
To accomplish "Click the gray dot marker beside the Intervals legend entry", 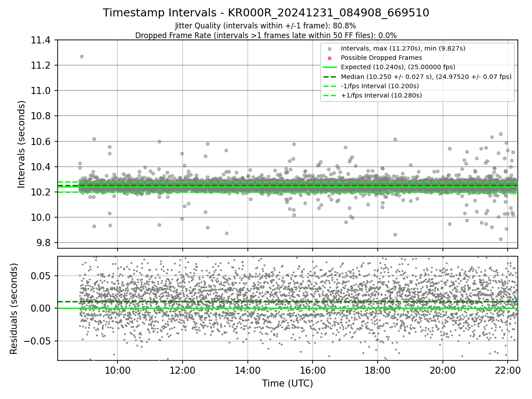I will coord(329,49).
